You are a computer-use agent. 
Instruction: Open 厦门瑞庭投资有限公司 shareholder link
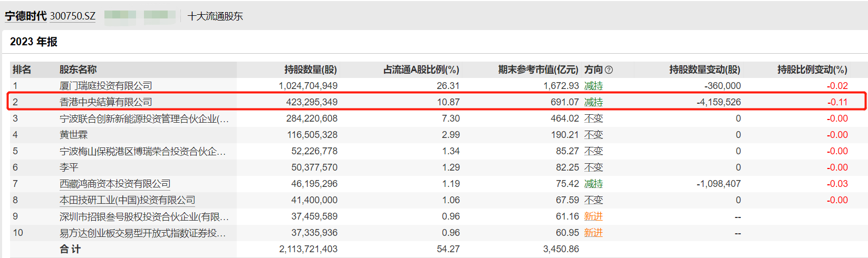pyautogui.click(x=105, y=86)
